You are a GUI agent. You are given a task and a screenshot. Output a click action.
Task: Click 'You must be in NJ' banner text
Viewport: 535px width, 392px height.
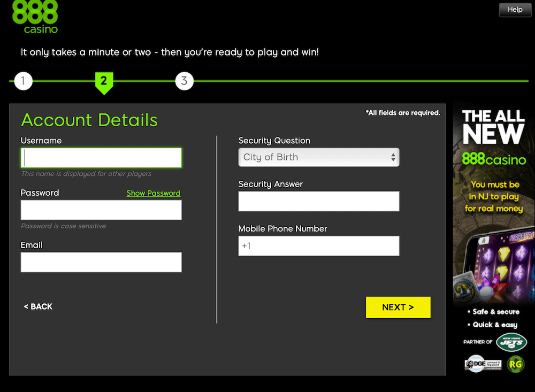tap(494, 196)
